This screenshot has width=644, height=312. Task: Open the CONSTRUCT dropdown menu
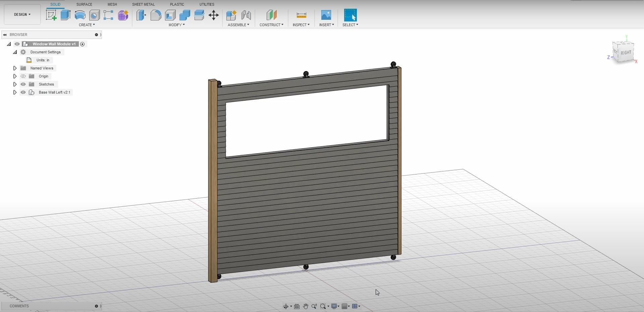(271, 25)
